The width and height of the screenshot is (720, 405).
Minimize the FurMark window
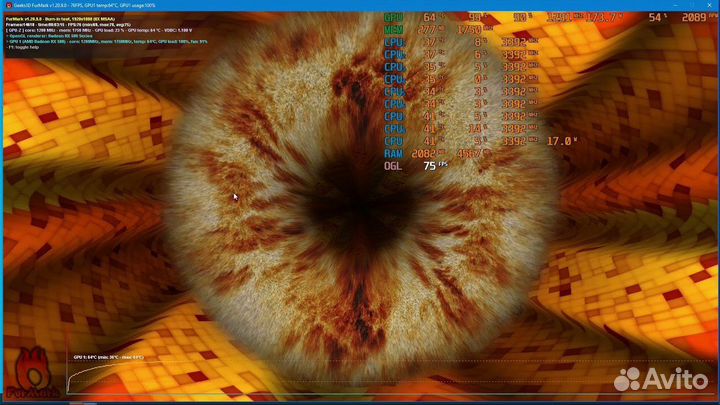pyautogui.click(x=675, y=5)
